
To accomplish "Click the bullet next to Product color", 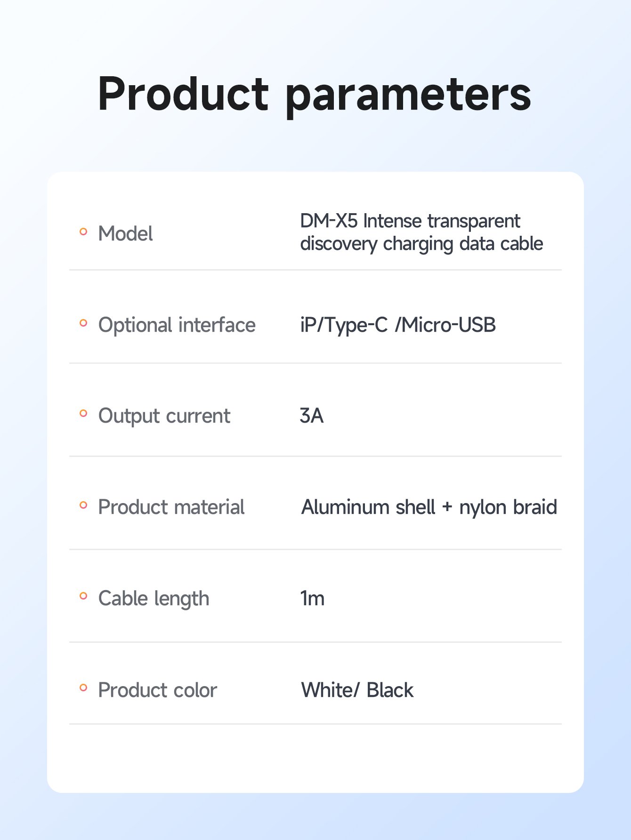I will click(x=83, y=688).
